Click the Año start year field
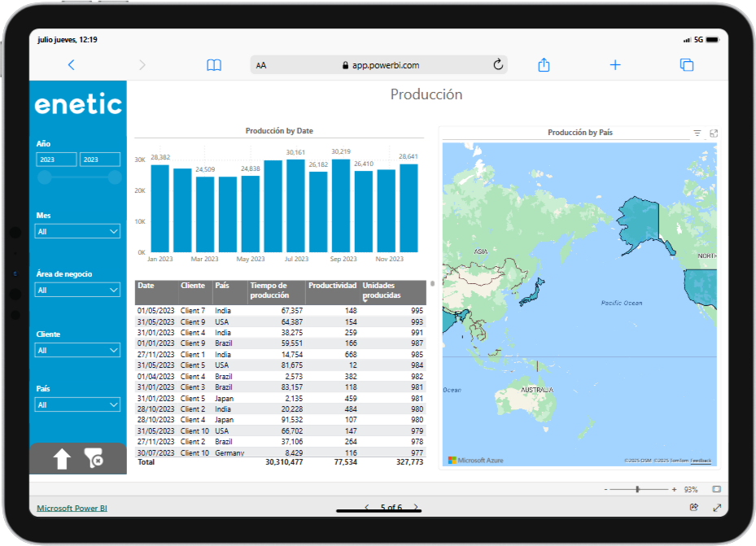756x546 pixels. [56, 159]
